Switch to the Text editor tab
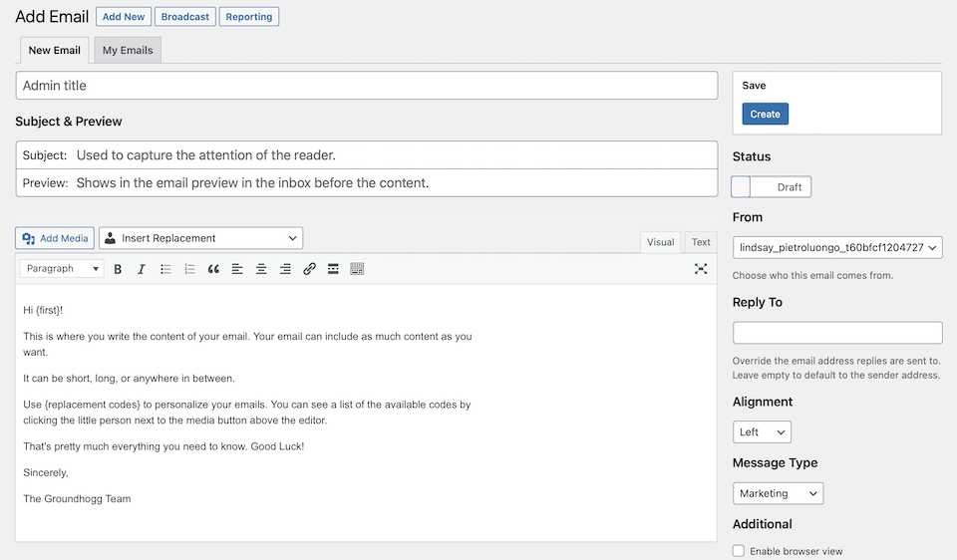957x560 pixels. coord(701,242)
